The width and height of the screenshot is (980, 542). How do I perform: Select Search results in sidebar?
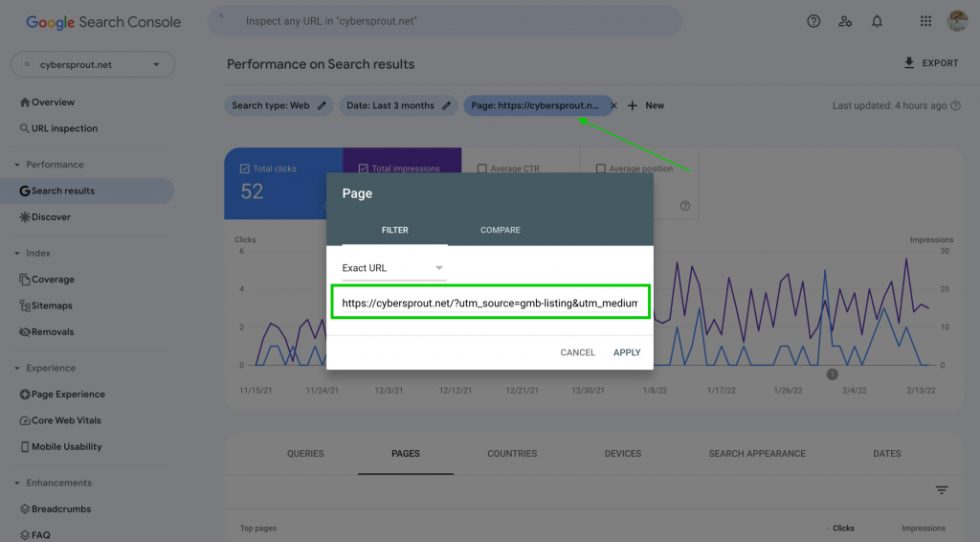coord(87,191)
